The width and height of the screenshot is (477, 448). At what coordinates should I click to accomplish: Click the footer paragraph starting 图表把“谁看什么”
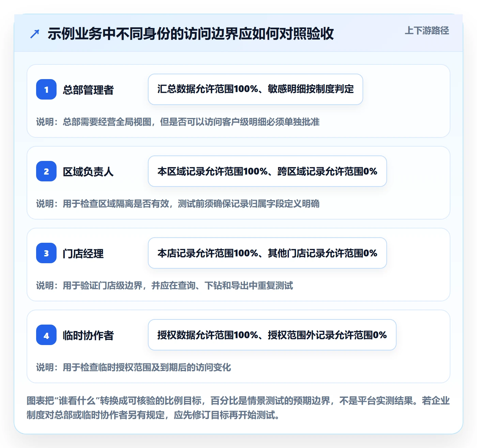[238, 408]
